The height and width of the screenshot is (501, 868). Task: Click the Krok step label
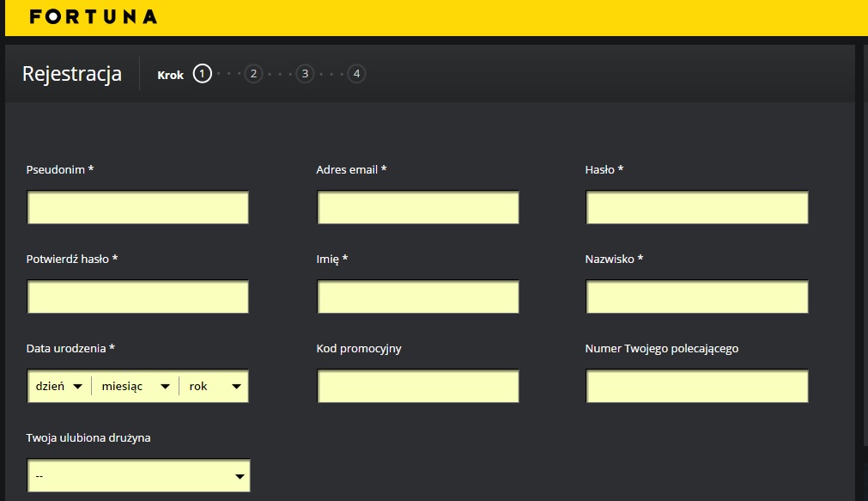click(170, 75)
